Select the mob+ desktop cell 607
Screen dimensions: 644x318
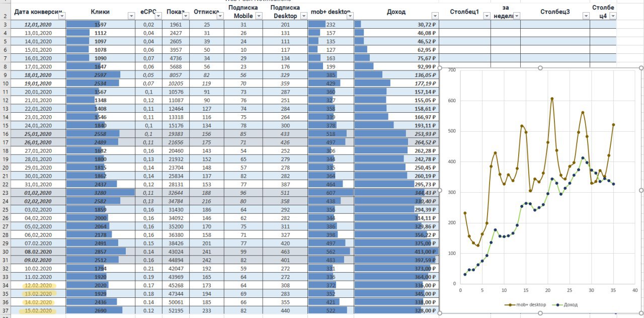click(330, 193)
